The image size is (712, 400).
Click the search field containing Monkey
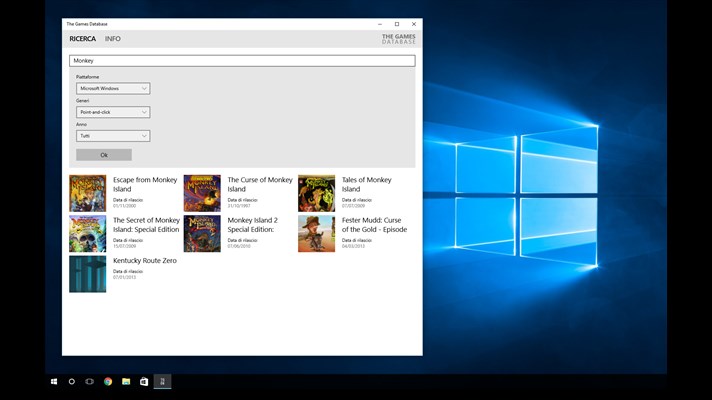[242, 61]
